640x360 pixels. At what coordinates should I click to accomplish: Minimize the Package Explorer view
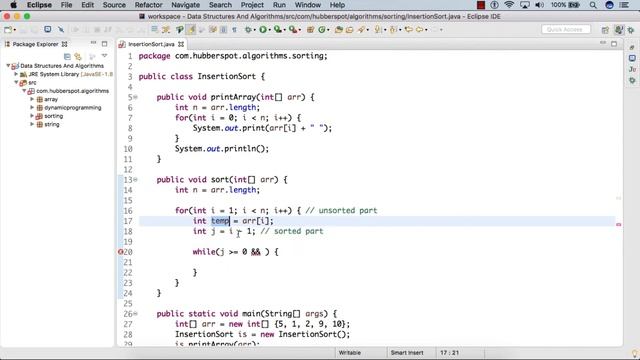pyautogui.click(x=93, y=43)
